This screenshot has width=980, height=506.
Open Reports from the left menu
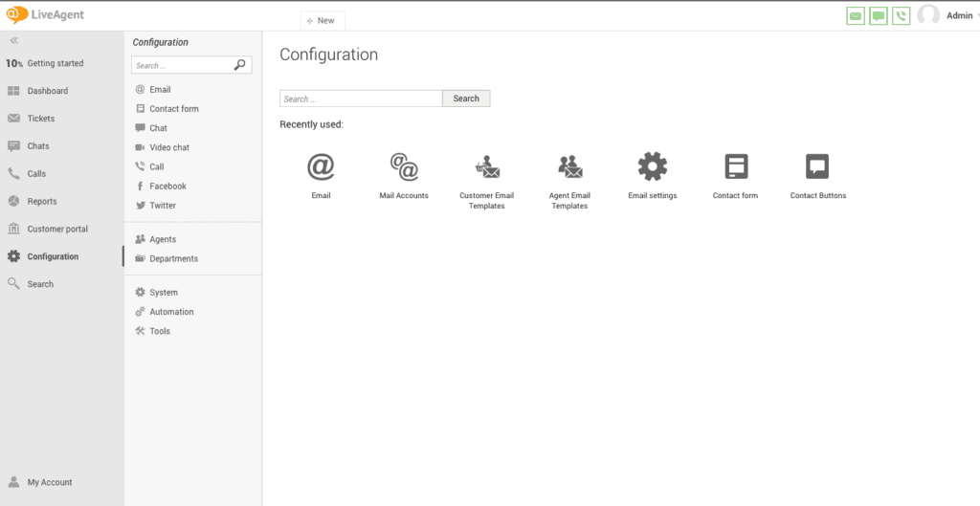[x=41, y=202]
